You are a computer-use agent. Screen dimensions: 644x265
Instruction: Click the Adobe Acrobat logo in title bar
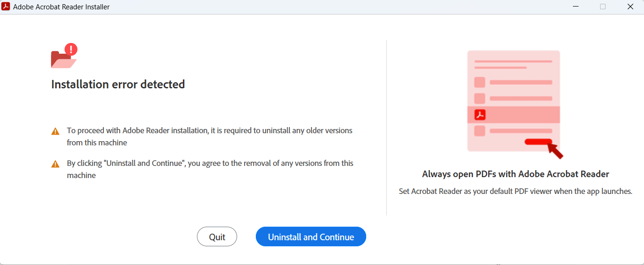(x=6, y=7)
